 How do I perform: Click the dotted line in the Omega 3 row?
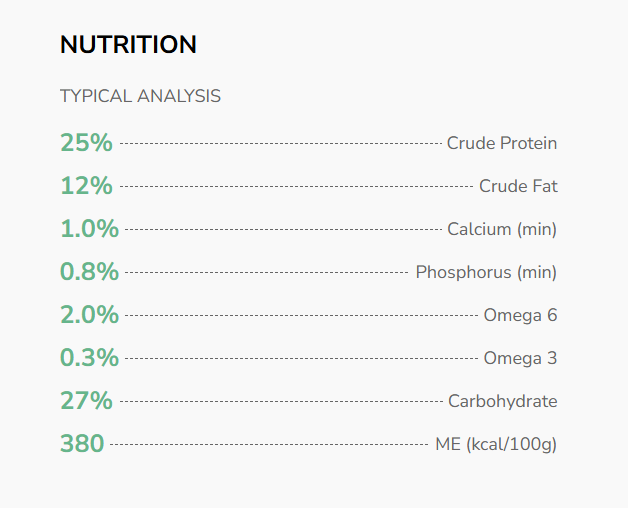[301, 359]
